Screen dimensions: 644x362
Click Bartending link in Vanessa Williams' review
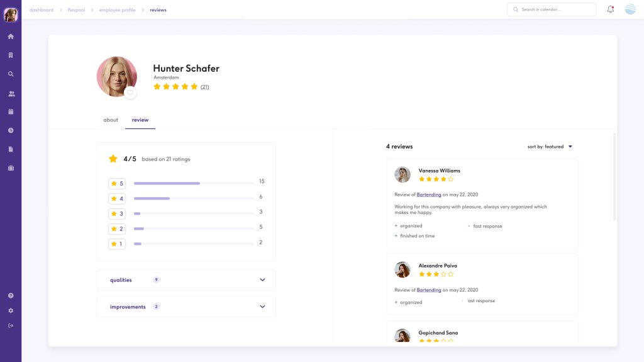coord(429,195)
